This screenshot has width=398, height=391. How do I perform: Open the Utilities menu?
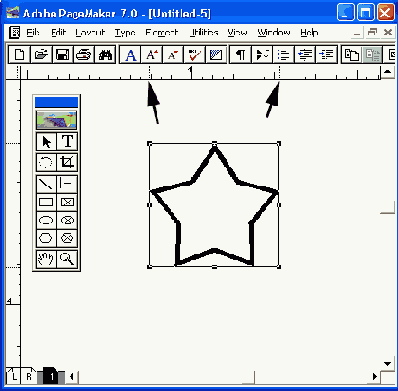(x=204, y=33)
